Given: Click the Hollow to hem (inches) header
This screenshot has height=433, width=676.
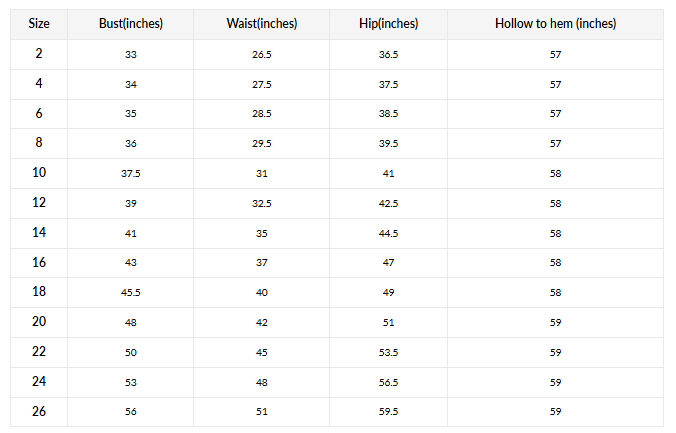Looking at the screenshot, I should pyautogui.click(x=555, y=23).
